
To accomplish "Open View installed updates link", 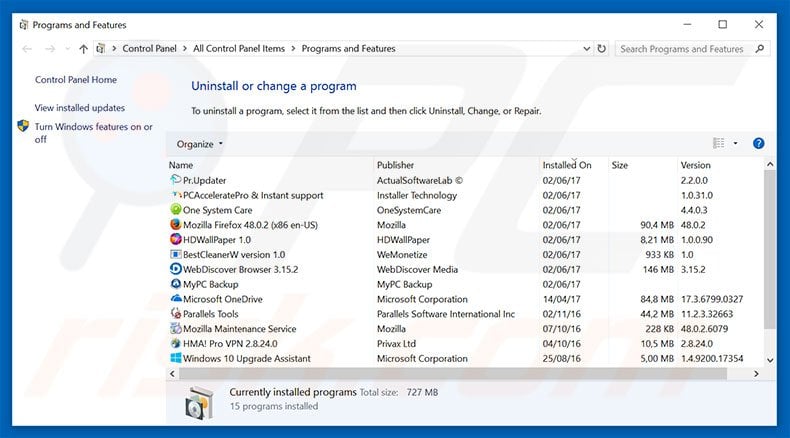I will click(80, 108).
